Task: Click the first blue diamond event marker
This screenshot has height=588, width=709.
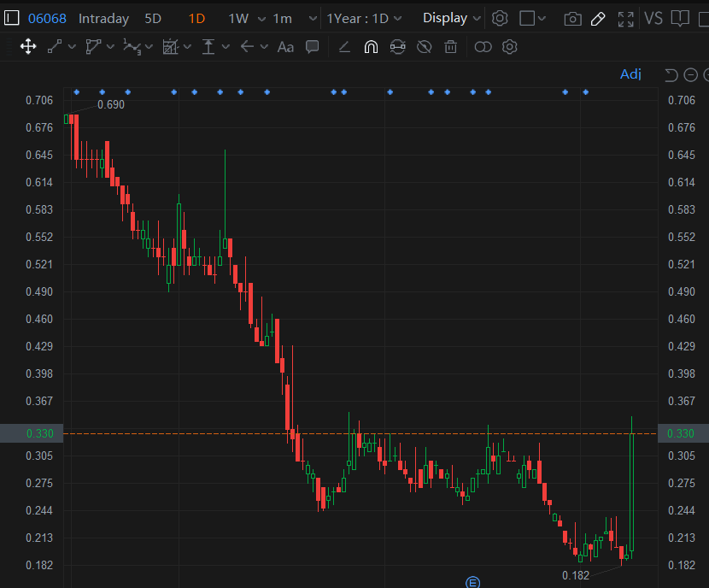Action: (76, 92)
